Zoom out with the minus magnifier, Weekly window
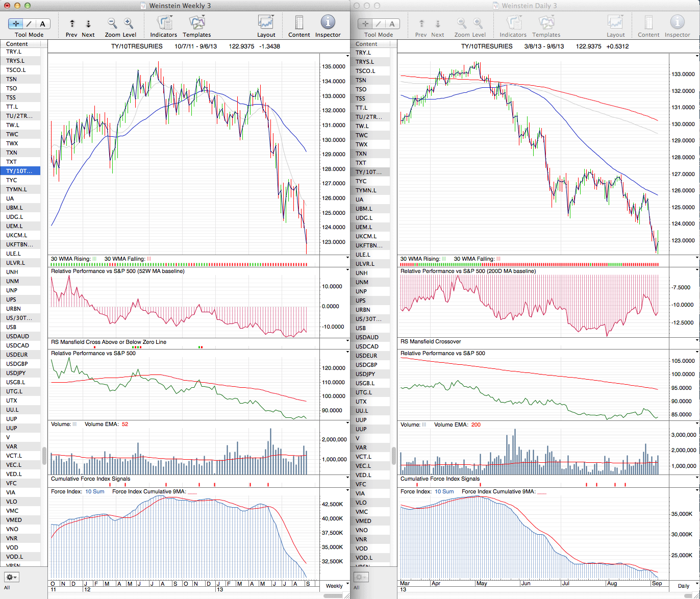700x599 pixels. tap(112, 23)
